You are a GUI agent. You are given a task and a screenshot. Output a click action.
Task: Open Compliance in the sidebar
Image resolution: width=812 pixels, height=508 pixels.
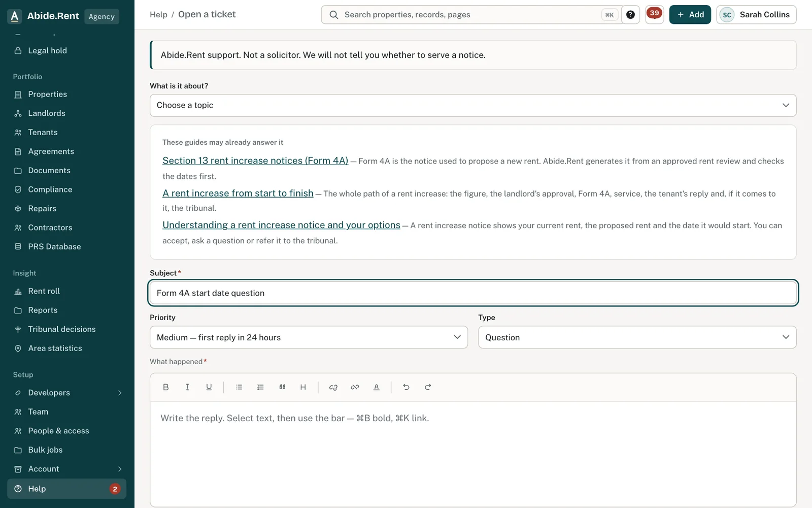(67, 189)
